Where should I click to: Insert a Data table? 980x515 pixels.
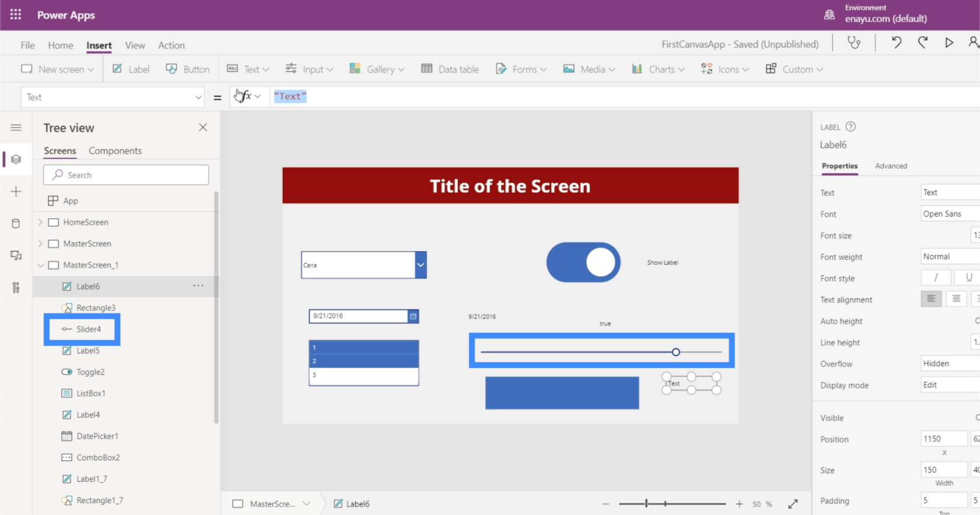click(x=450, y=69)
